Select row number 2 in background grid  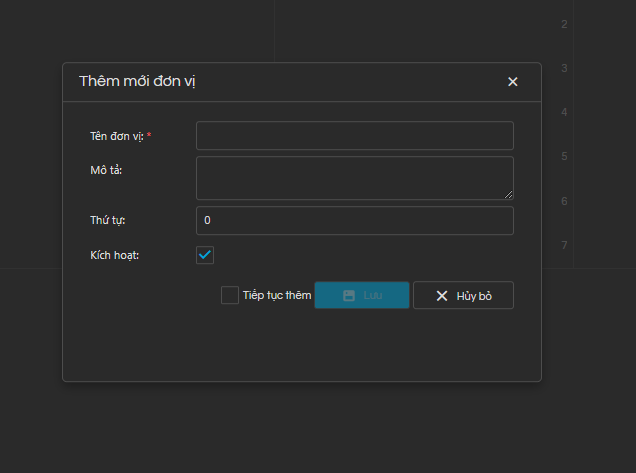tap(565, 24)
